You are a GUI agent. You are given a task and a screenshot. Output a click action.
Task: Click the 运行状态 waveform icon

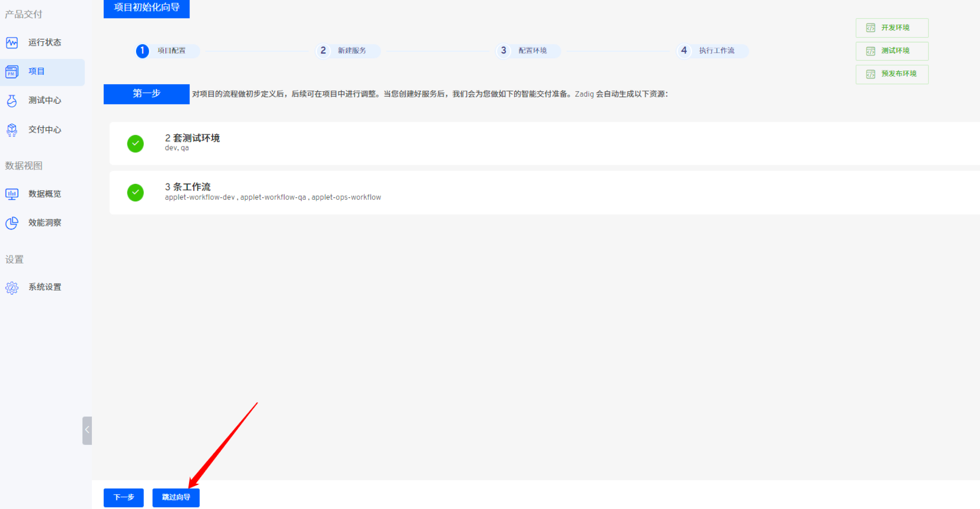12,42
